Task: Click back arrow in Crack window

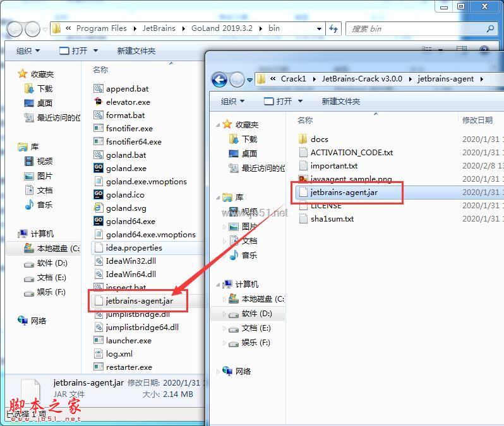Action: [x=220, y=80]
